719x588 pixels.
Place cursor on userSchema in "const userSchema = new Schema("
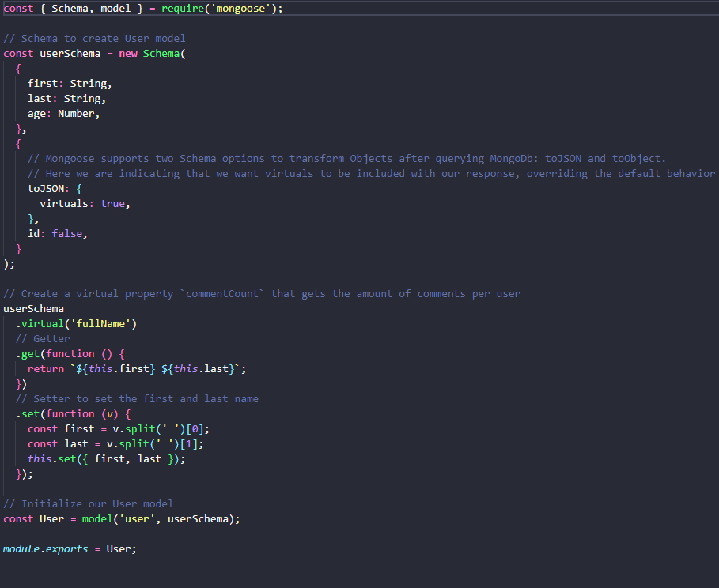pyautogui.click(x=70, y=54)
